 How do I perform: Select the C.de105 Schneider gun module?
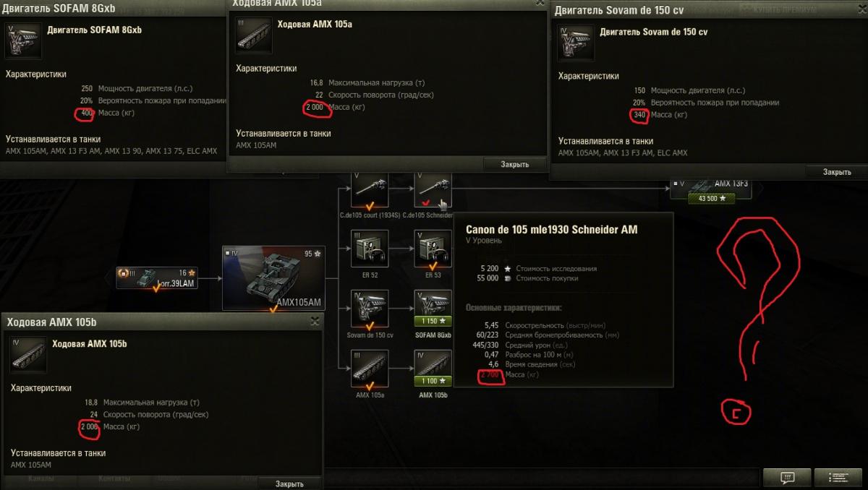(433, 190)
